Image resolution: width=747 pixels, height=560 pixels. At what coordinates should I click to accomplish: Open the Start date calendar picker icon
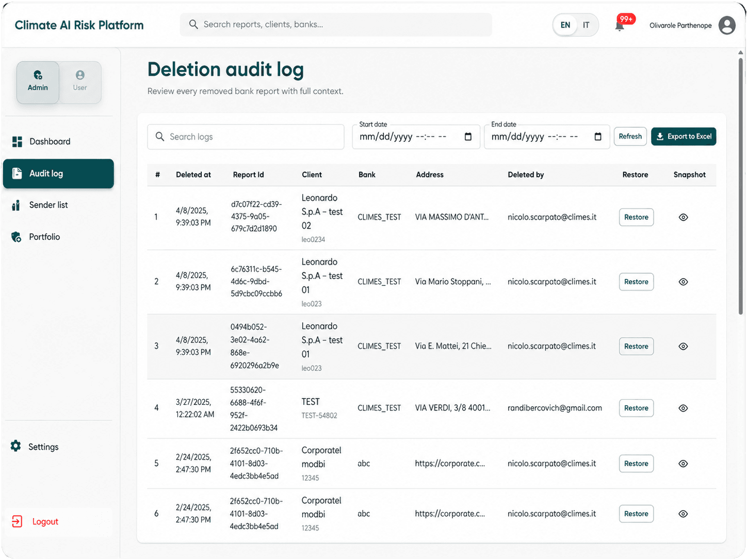(468, 137)
